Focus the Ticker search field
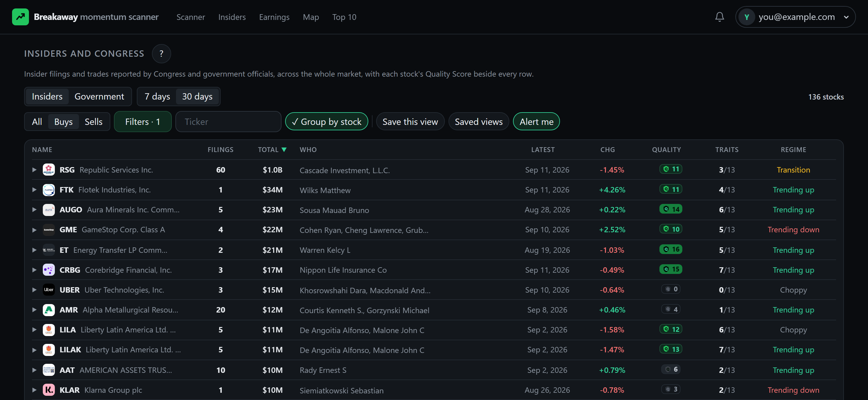The image size is (868, 400). pos(228,121)
